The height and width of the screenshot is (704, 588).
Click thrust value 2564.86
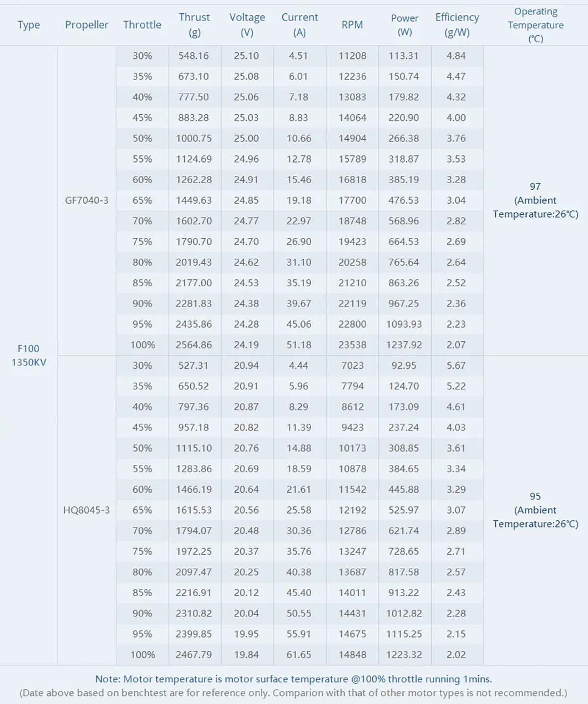pyautogui.click(x=194, y=345)
